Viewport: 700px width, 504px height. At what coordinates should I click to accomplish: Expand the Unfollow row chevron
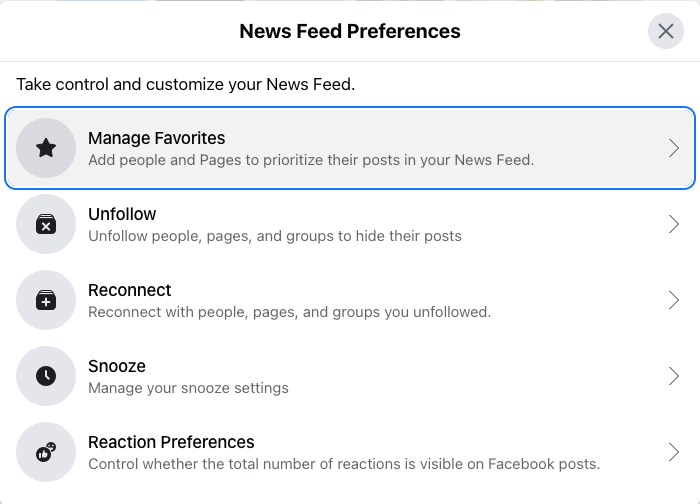point(673,224)
